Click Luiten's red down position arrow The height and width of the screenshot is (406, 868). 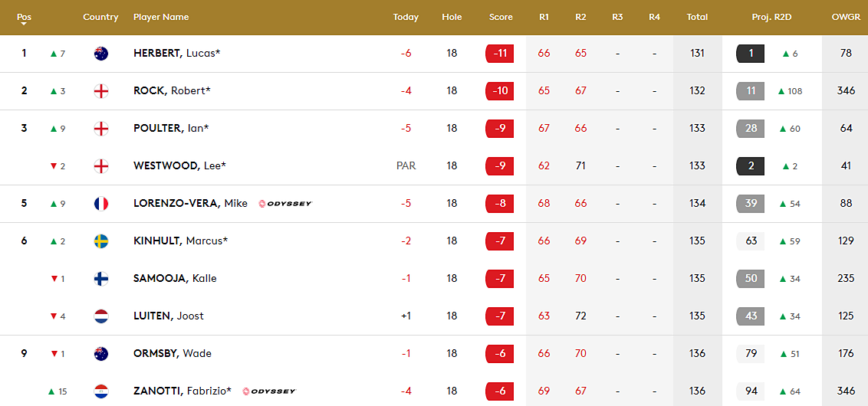coord(54,316)
